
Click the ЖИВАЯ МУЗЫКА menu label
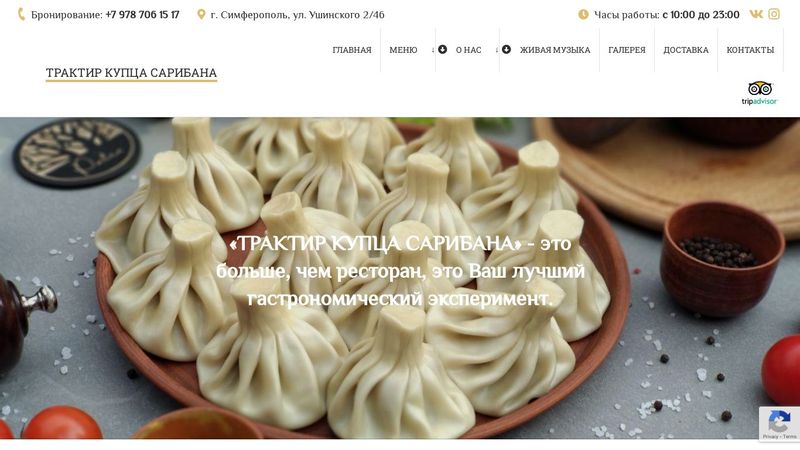[555, 50]
